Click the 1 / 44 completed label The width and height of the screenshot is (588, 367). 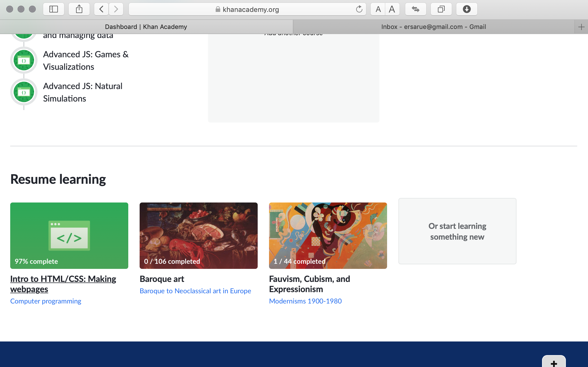[x=299, y=261]
